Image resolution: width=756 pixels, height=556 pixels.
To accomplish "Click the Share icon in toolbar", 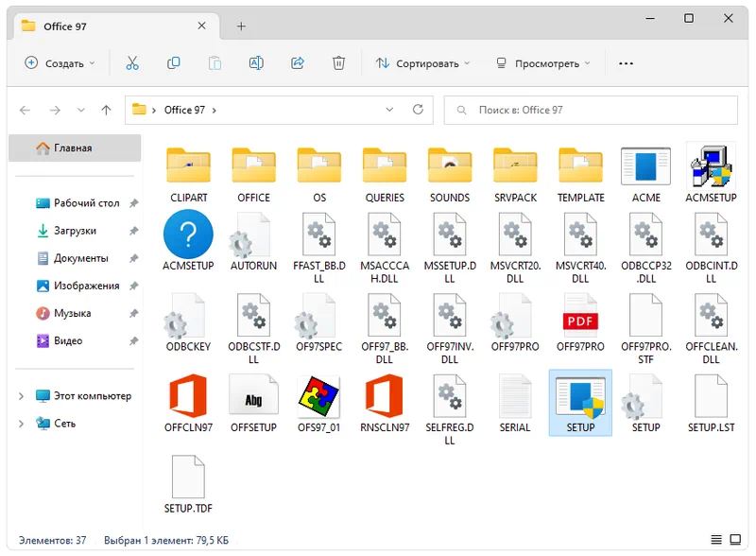I will click(298, 63).
